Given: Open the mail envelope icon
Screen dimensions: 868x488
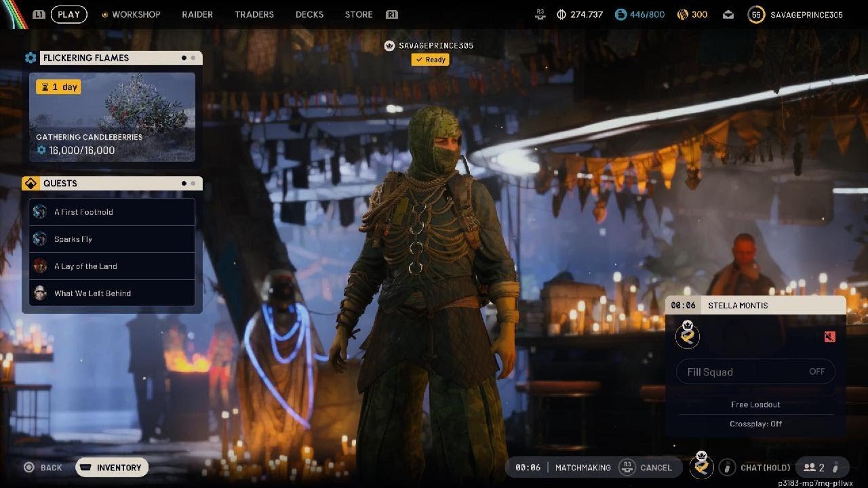Looking at the screenshot, I should pos(728,15).
